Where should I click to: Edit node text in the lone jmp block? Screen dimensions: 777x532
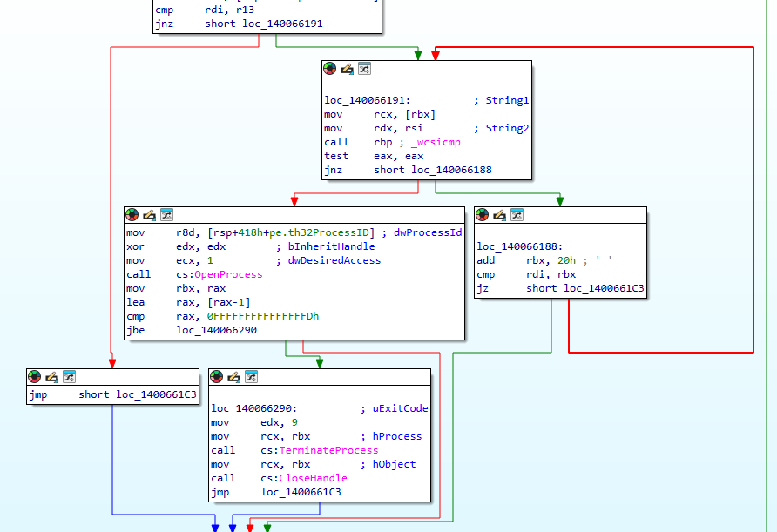(52, 376)
